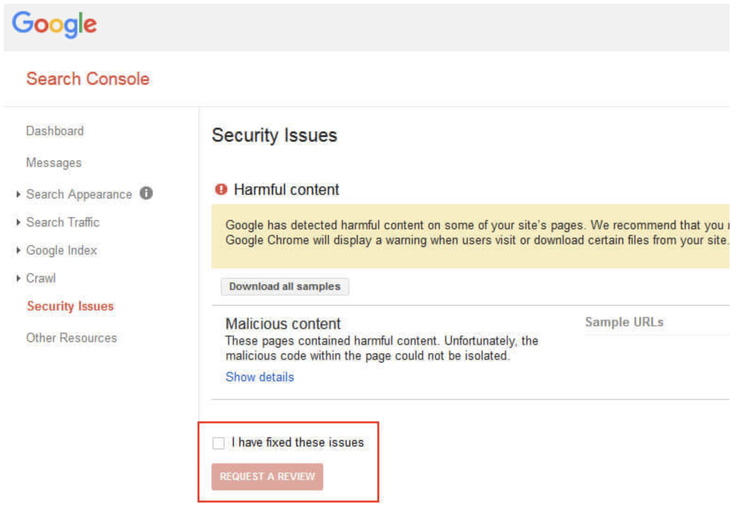Image resolution: width=750 pixels, height=523 pixels.
Task: Open the Dashboard menu item
Action: point(55,131)
